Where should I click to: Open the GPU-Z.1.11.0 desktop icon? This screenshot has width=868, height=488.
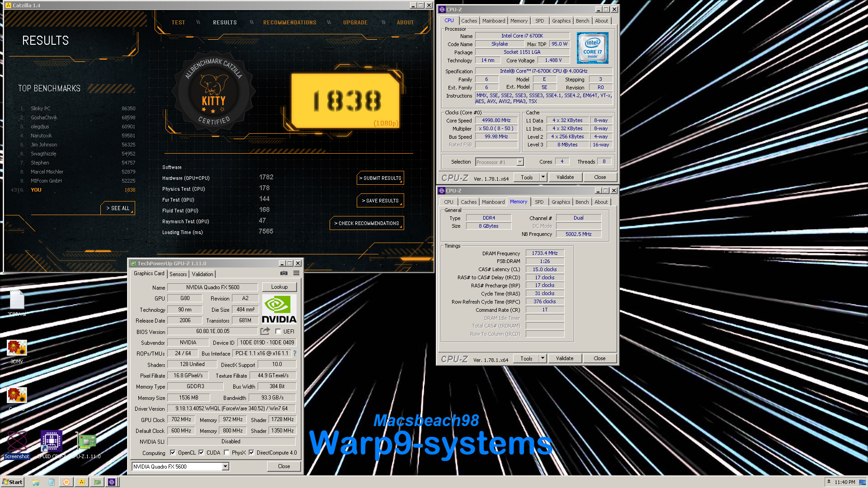tap(86, 445)
